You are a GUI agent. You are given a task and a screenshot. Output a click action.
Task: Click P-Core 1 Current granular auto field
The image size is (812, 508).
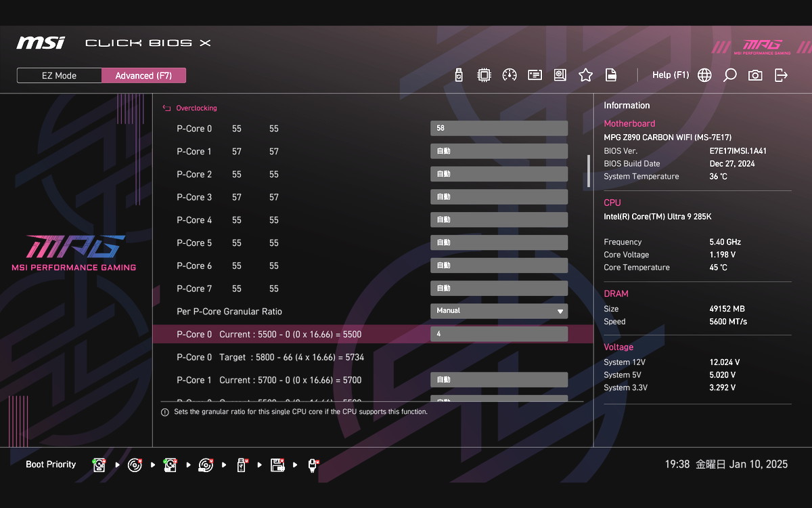pyautogui.click(x=499, y=380)
